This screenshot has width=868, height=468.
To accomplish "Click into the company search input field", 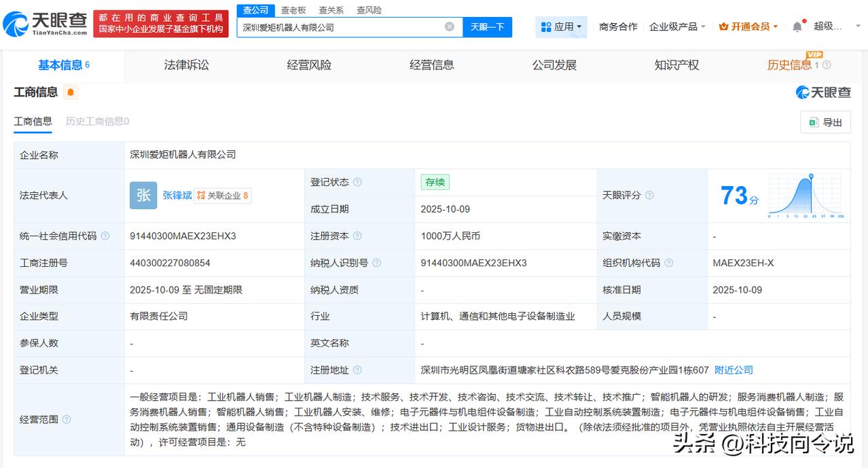I will click(x=342, y=27).
